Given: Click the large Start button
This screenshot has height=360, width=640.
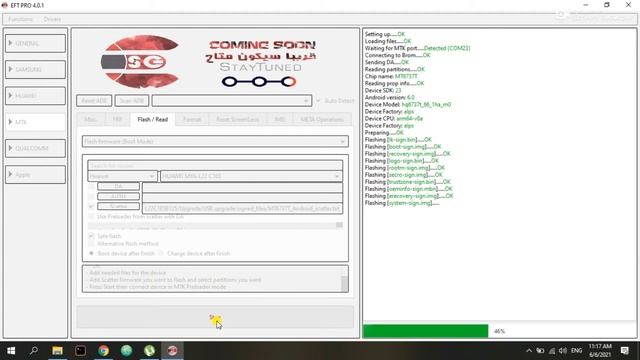Looking at the screenshot, I should 215,317.
